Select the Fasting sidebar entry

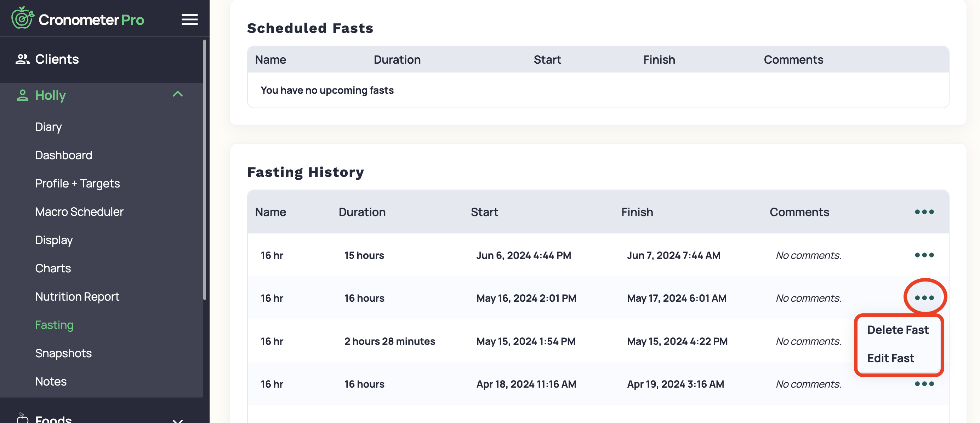(x=55, y=325)
